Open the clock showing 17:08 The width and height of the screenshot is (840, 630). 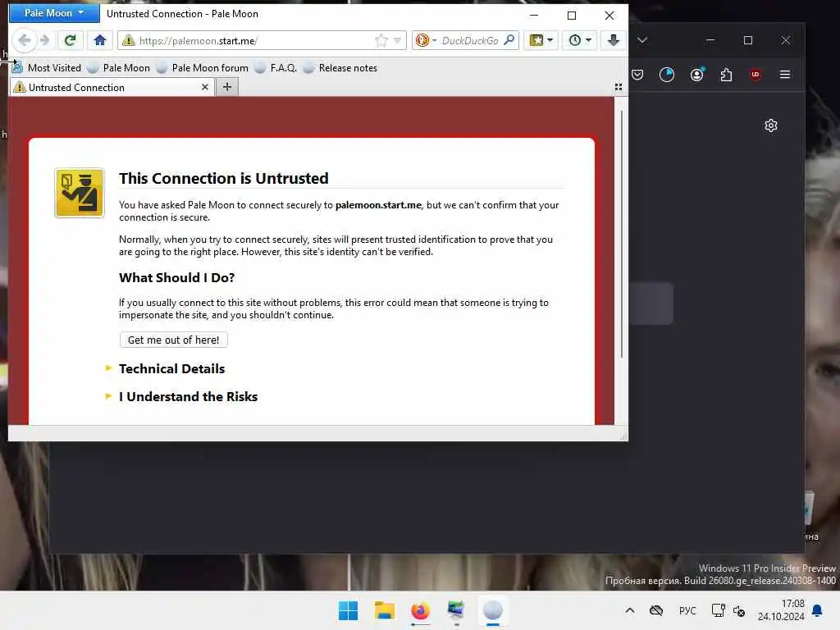[x=781, y=610]
